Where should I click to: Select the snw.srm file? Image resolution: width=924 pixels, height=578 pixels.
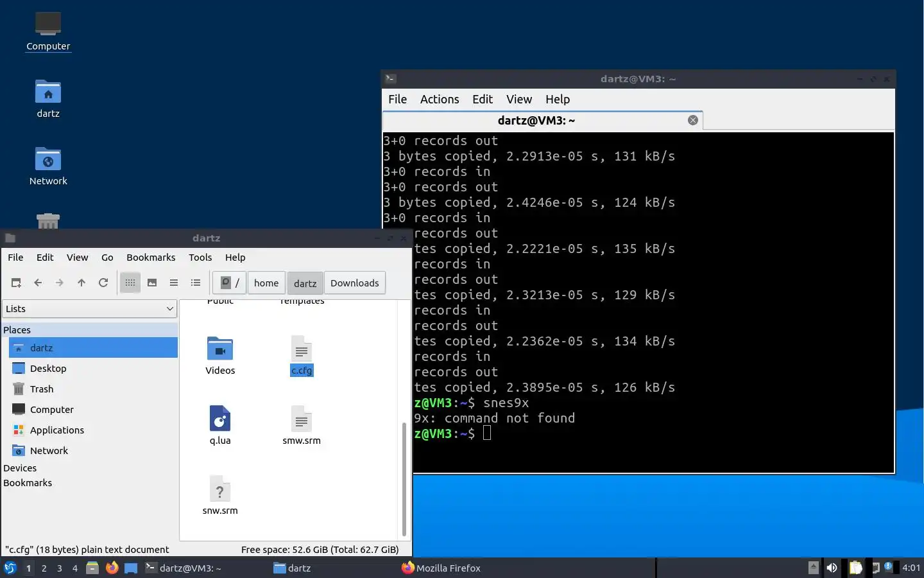(x=220, y=495)
